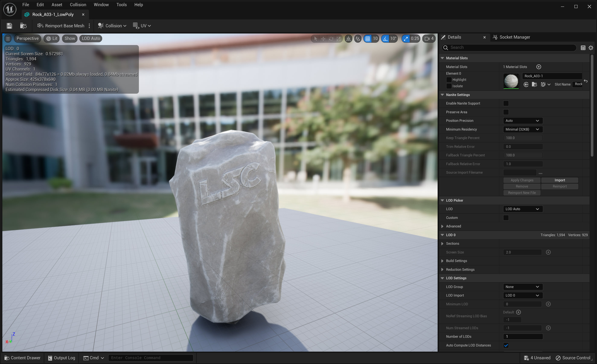This screenshot has height=364, width=597.
Task: Toggle rotation snap angle icon
Action: pos(385,39)
